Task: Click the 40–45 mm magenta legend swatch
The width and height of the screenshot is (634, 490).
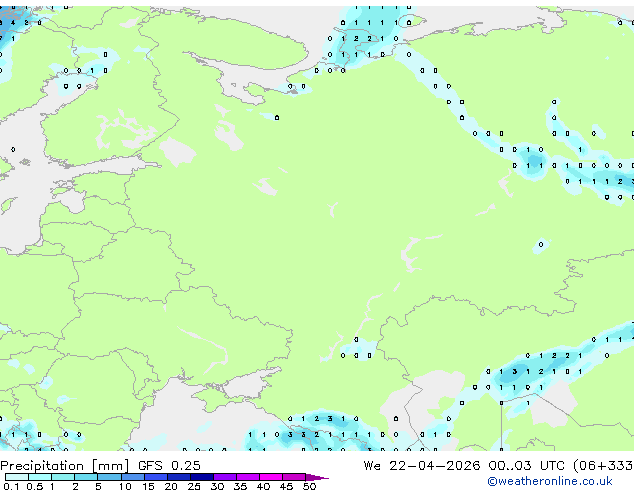Action: click(271, 477)
